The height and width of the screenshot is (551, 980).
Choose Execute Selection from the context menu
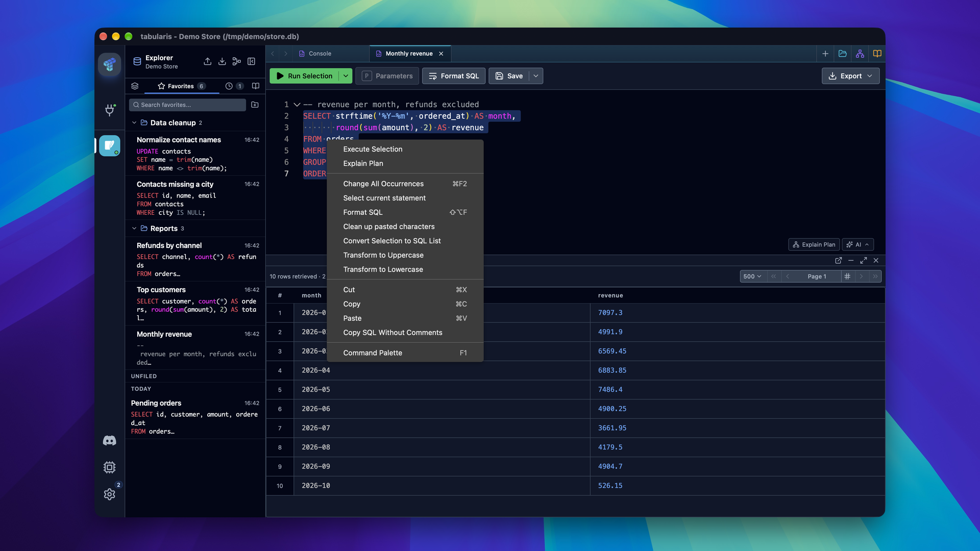405,149
